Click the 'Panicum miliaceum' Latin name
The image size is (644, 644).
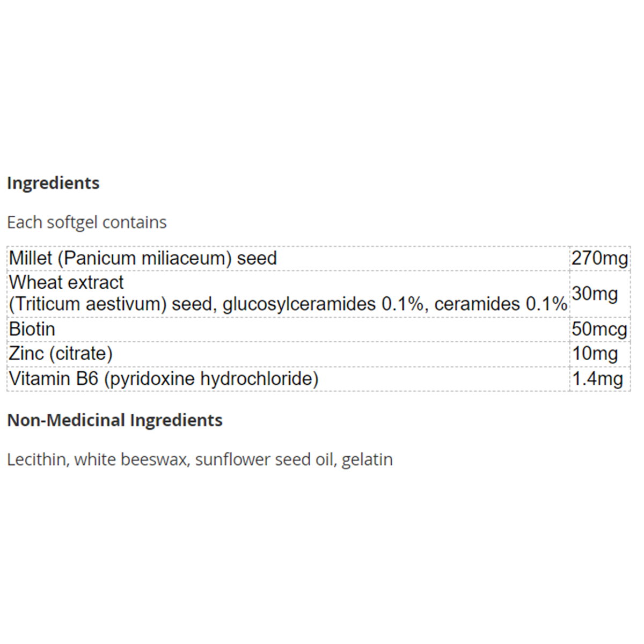[x=144, y=258]
